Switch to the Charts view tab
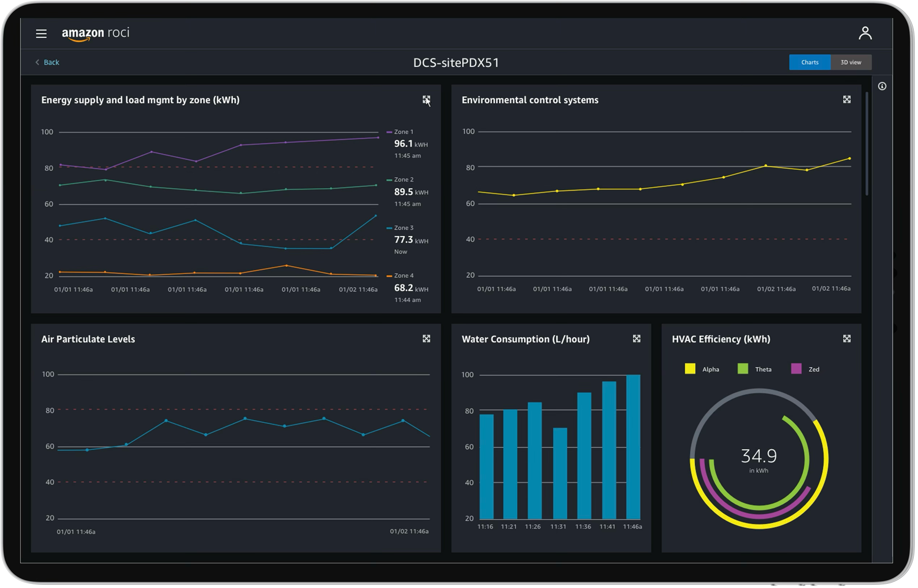918x588 pixels. (809, 62)
